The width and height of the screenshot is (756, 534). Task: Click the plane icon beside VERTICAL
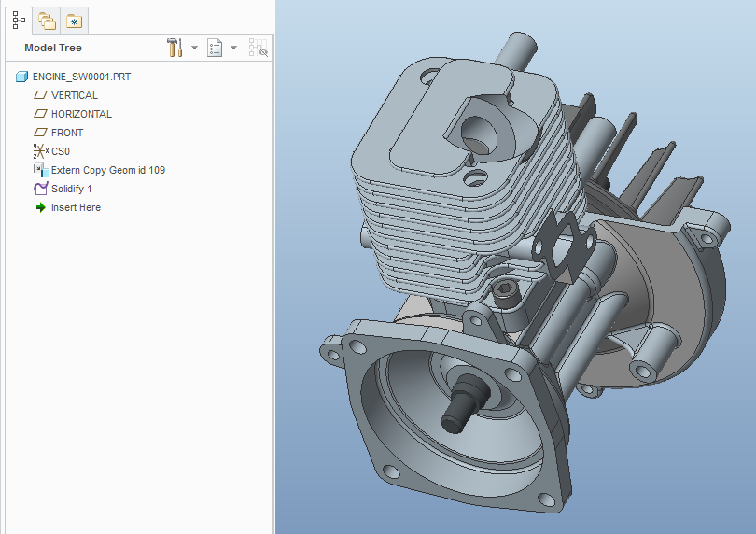pos(40,95)
